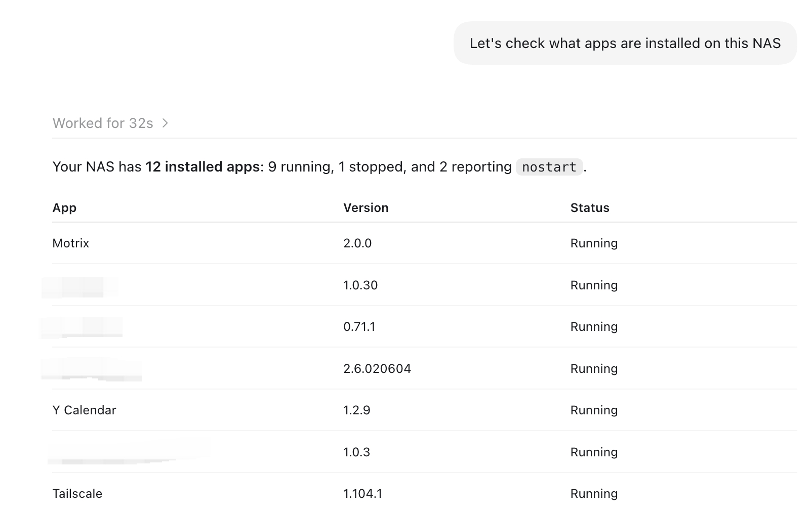812x513 pixels.
Task: Click Running status in the 1.0.30 row
Action: point(594,285)
